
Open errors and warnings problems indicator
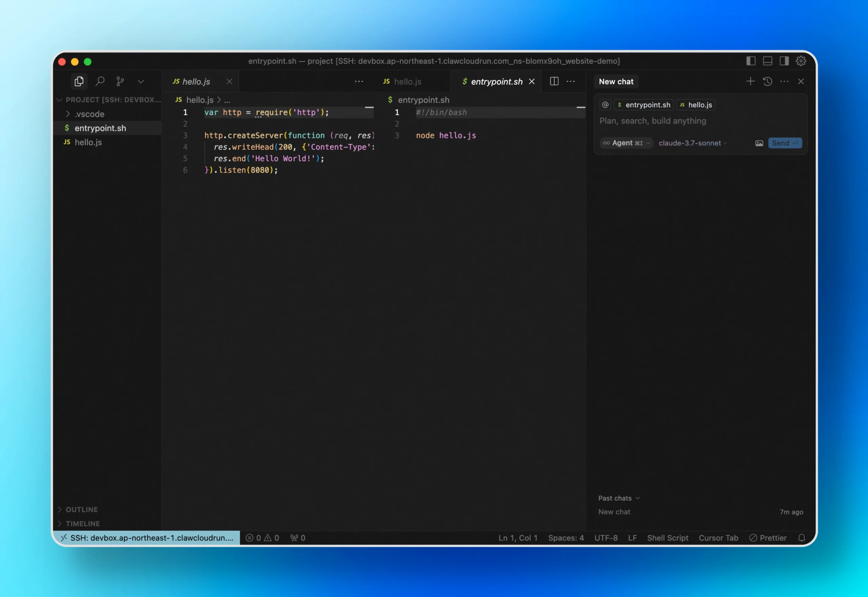click(x=262, y=537)
